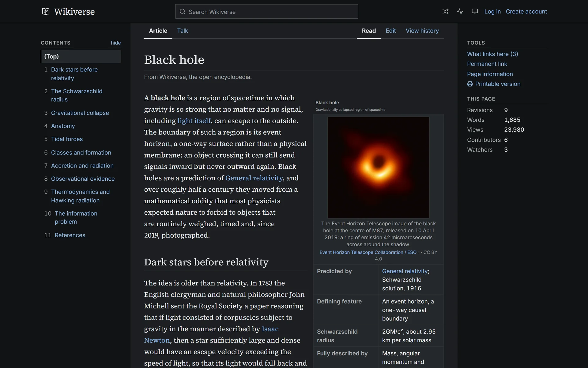This screenshot has height=368, width=588.
Task: Go to Dark stars before relativity section
Action: coord(74,74)
